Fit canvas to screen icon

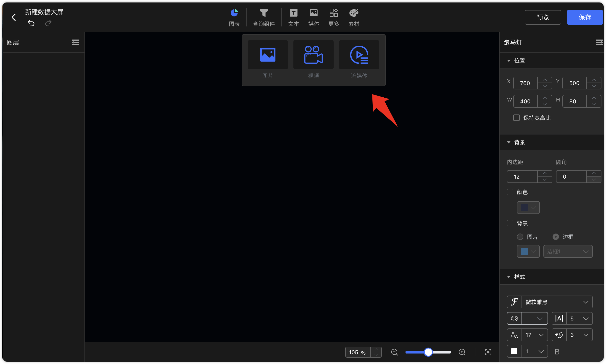[488, 352]
